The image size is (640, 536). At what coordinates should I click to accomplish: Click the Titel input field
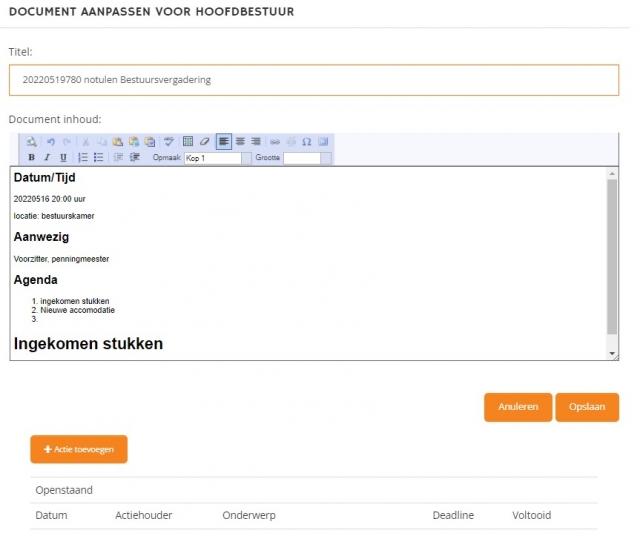click(314, 80)
